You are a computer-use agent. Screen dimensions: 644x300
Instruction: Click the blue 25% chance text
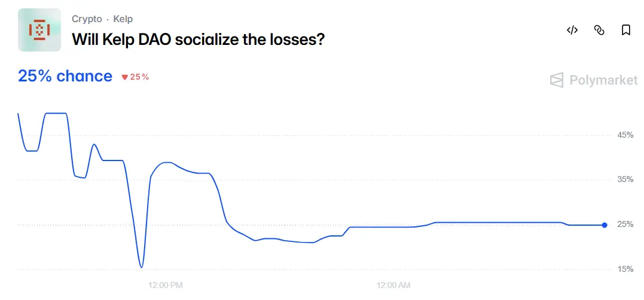[x=65, y=76]
